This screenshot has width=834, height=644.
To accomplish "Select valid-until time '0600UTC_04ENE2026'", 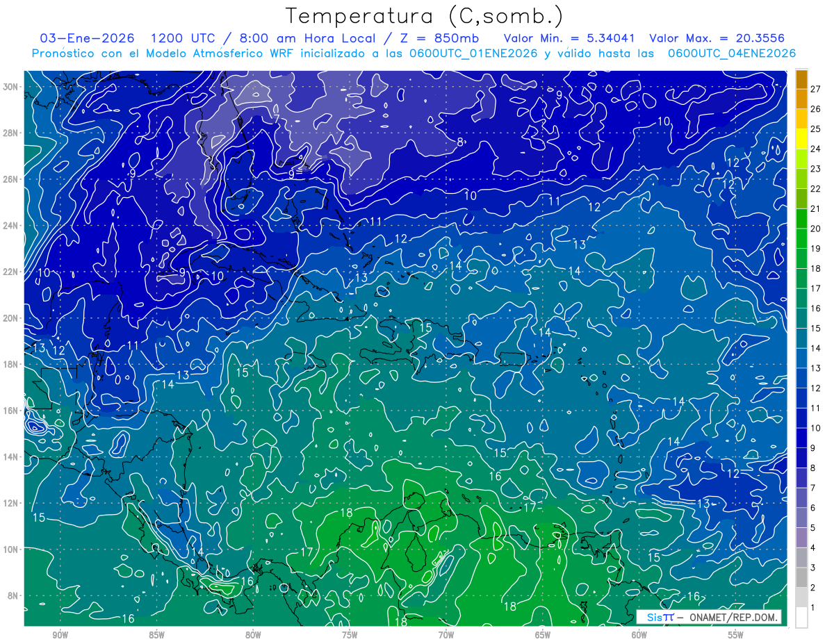I will 731,53.
